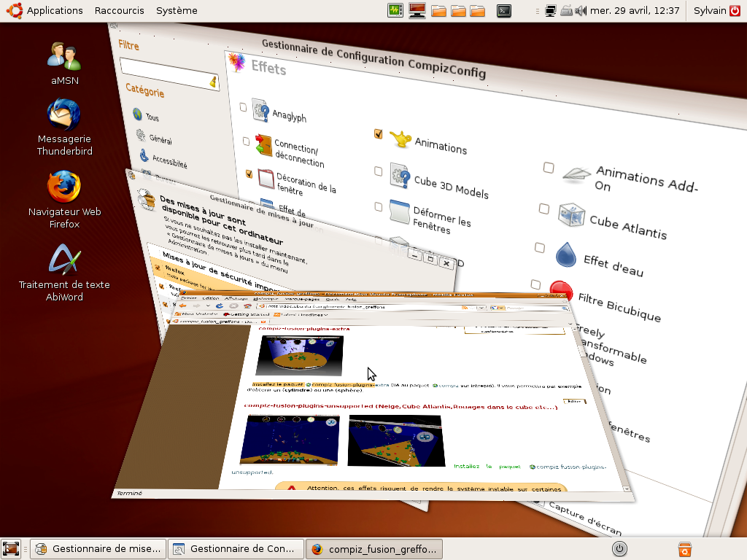747x560 pixels.
Task: Click the Cube 3D Models gear icon
Action: pyautogui.click(x=400, y=176)
